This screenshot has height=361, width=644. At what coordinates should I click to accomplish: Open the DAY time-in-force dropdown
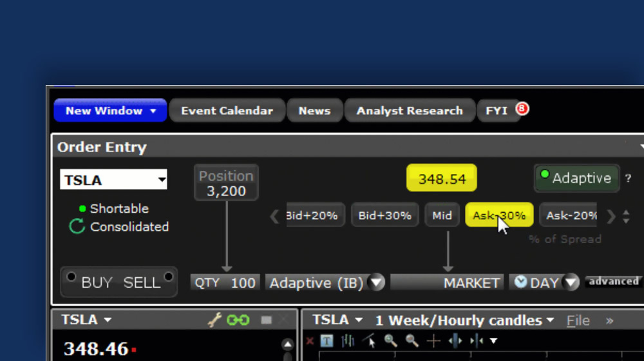[571, 283]
